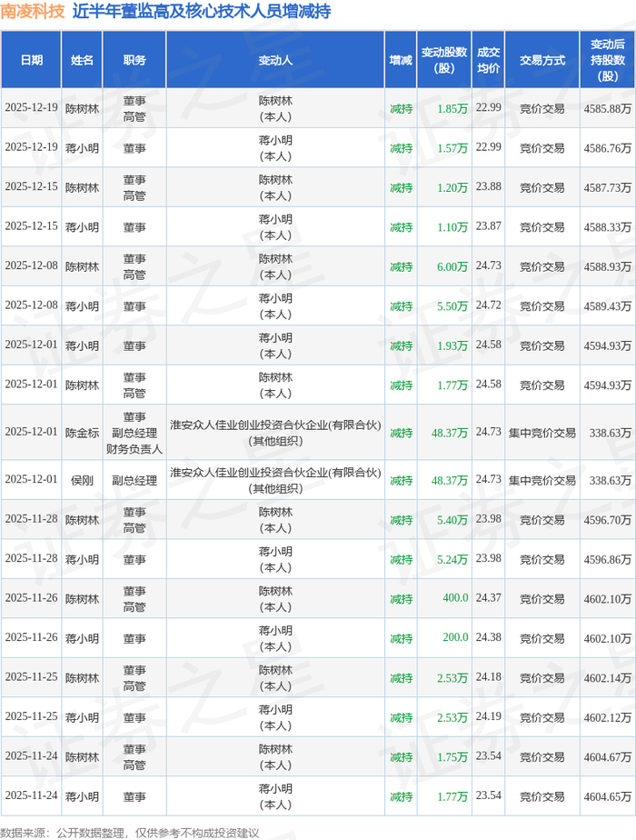
Task: Click holdings value 4602.14万
Action: (x=608, y=678)
